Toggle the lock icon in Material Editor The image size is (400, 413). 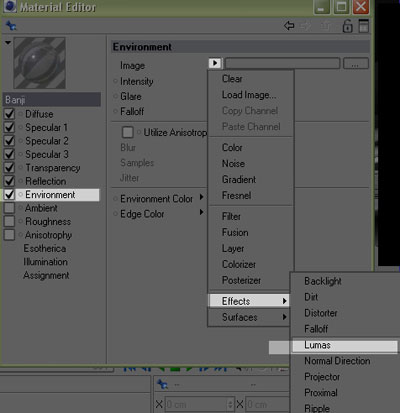(x=347, y=26)
